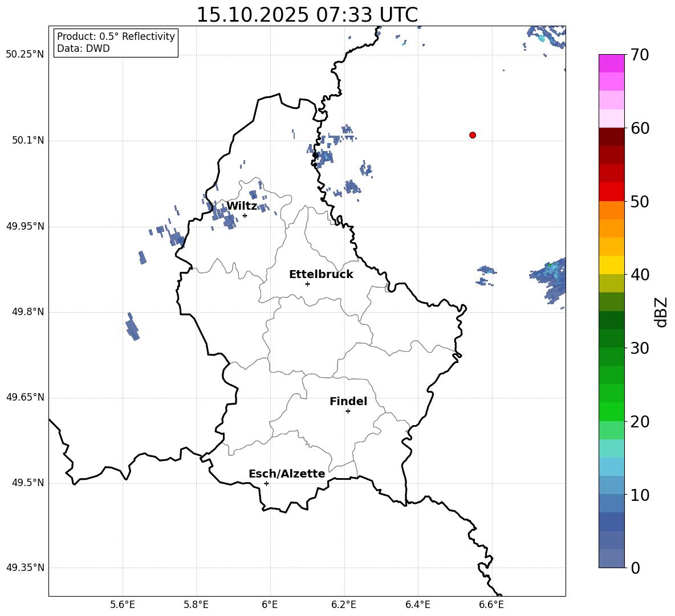The width and height of the screenshot is (675, 616).
Task: Click the Wiltz station cross marker
Action: [245, 215]
